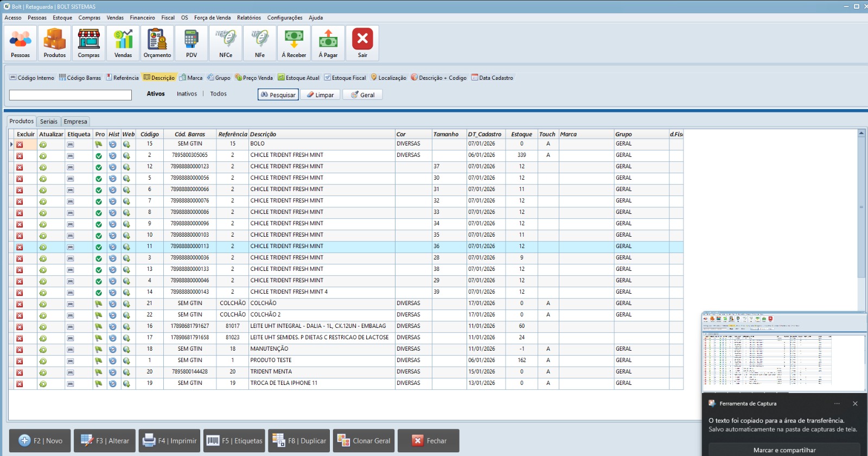Click green flag icon for COLCHÃO row
Screen dimensions: 868x456
[99, 304]
